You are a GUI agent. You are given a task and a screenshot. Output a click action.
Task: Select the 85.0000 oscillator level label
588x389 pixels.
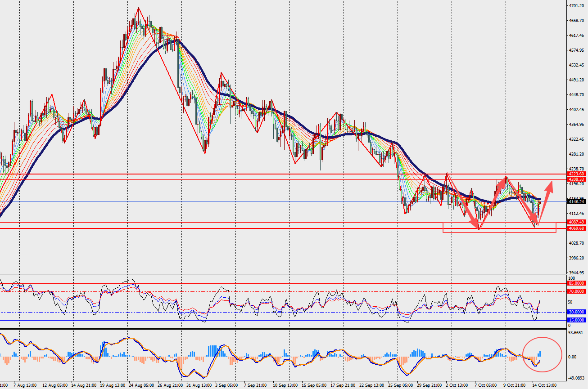click(576, 283)
